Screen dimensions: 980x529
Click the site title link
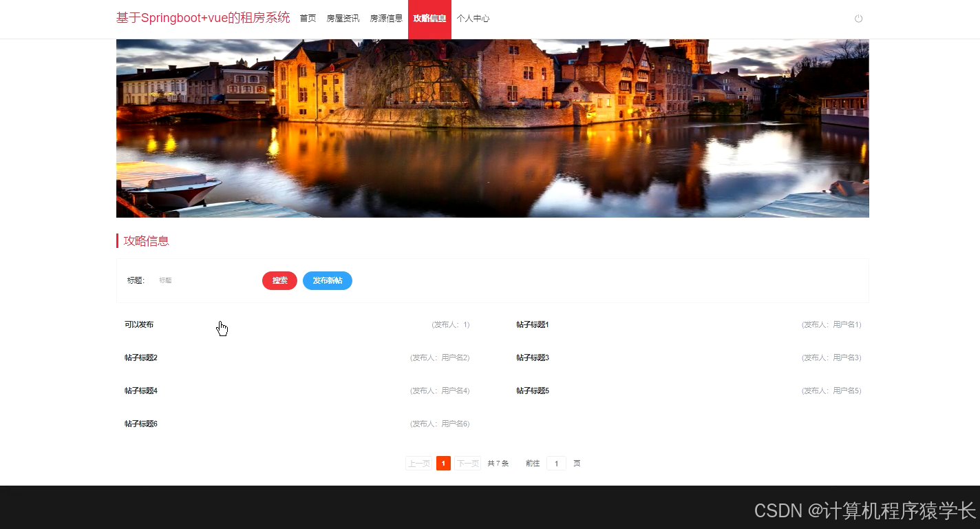point(203,18)
